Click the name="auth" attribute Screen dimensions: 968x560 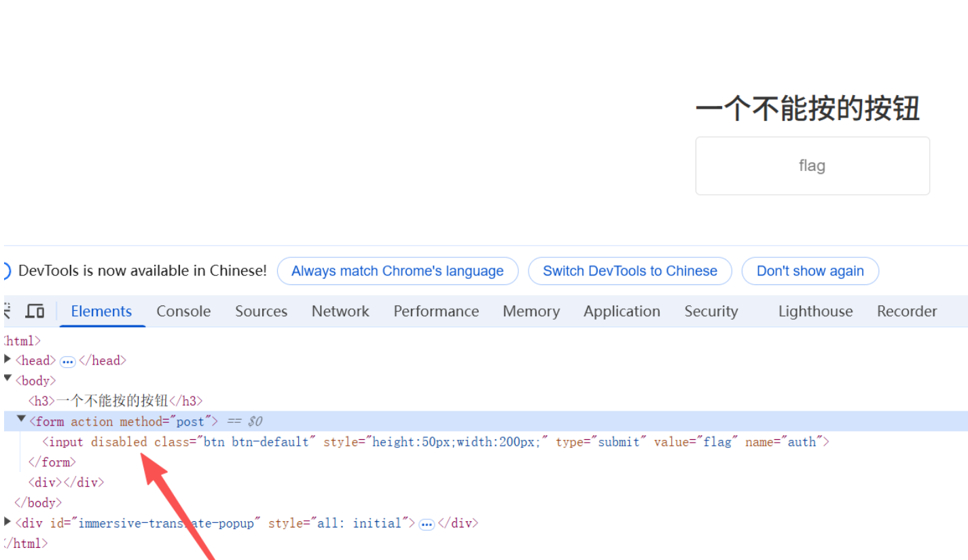pyautogui.click(x=785, y=442)
